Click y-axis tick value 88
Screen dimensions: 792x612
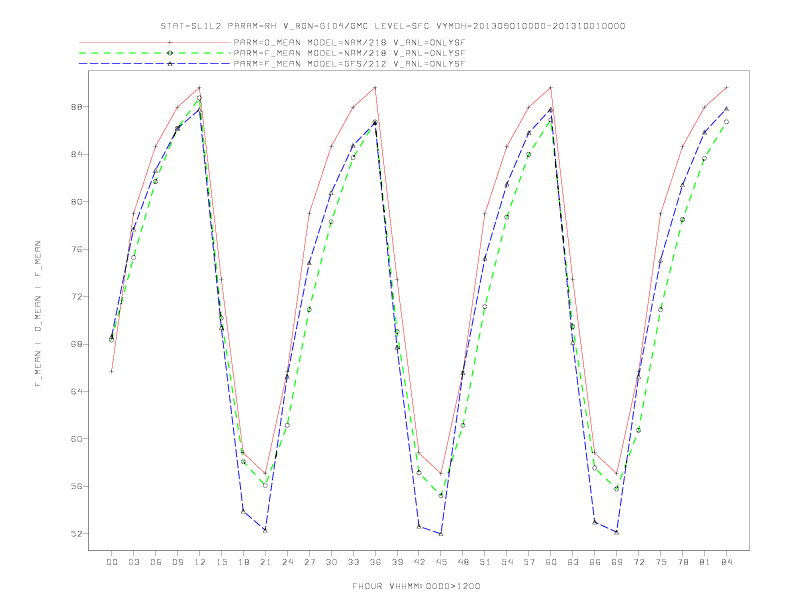tap(77, 107)
